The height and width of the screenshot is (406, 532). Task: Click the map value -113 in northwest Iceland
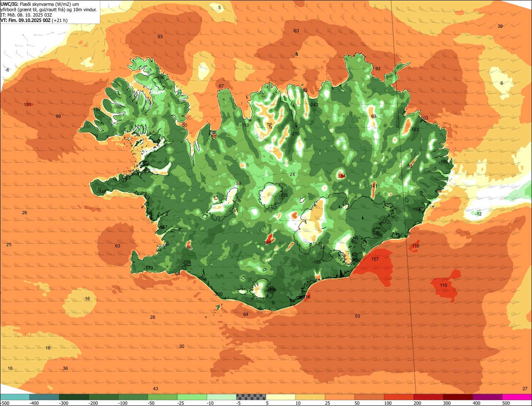[x=245, y=125]
